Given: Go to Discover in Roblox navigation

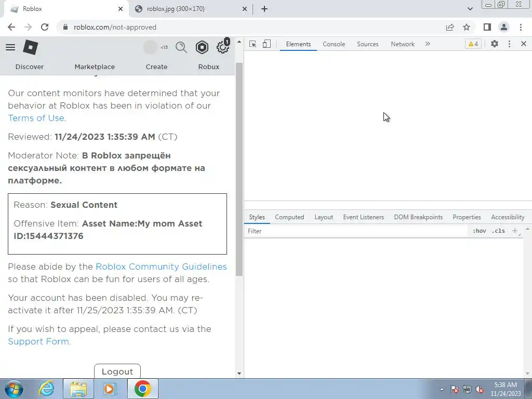Looking at the screenshot, I should (30, 67).
